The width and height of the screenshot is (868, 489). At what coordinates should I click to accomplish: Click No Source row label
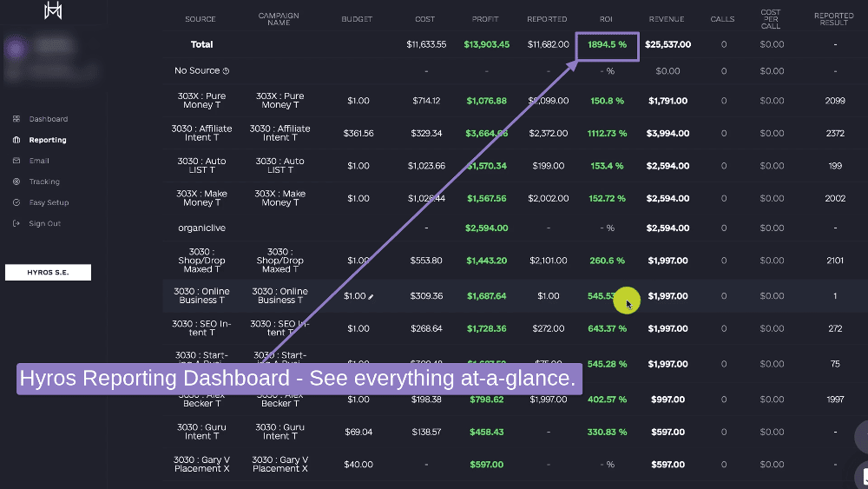click(197, 71)
